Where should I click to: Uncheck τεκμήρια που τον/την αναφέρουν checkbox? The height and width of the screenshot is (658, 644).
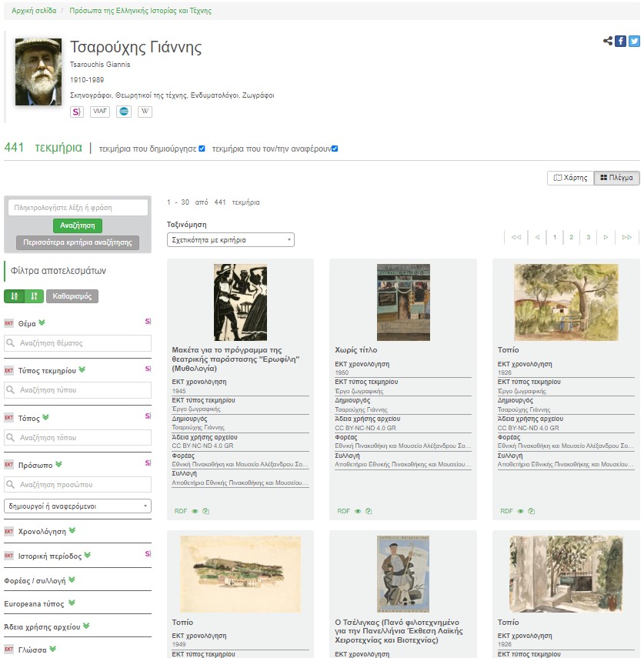pyautogui.click(x=335, y=149)
